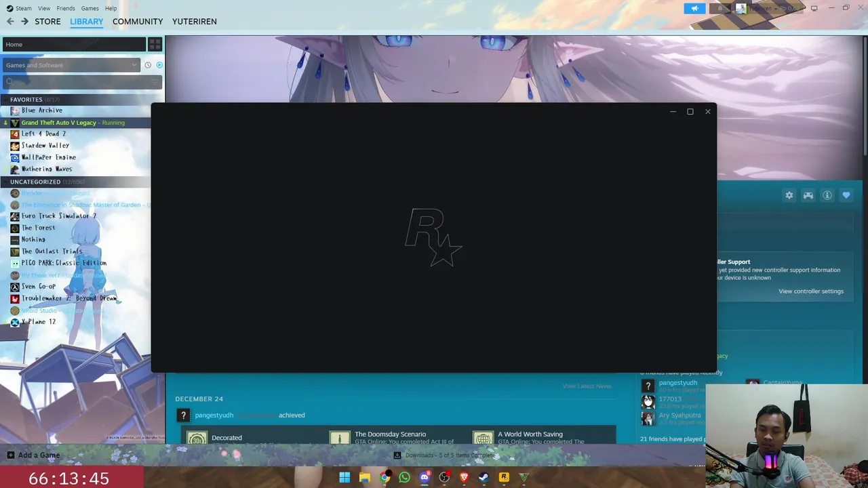Toggle favorite heart icon for the game

point(846,195)
